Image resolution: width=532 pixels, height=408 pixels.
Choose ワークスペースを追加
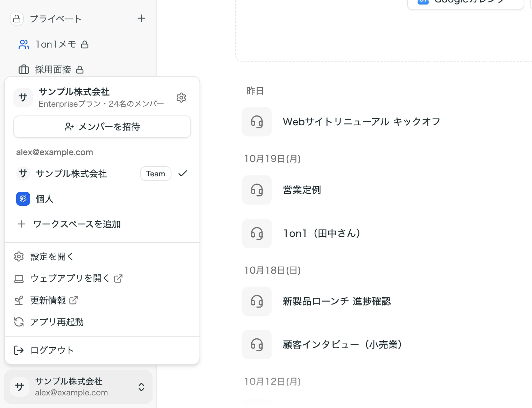[102, 224]
